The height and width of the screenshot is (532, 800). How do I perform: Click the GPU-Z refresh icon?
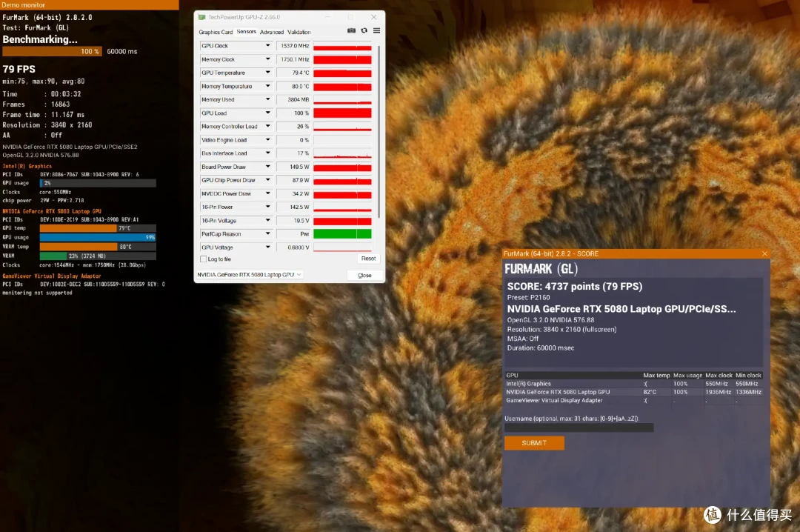pyautogui.click(x=364, y=30)
